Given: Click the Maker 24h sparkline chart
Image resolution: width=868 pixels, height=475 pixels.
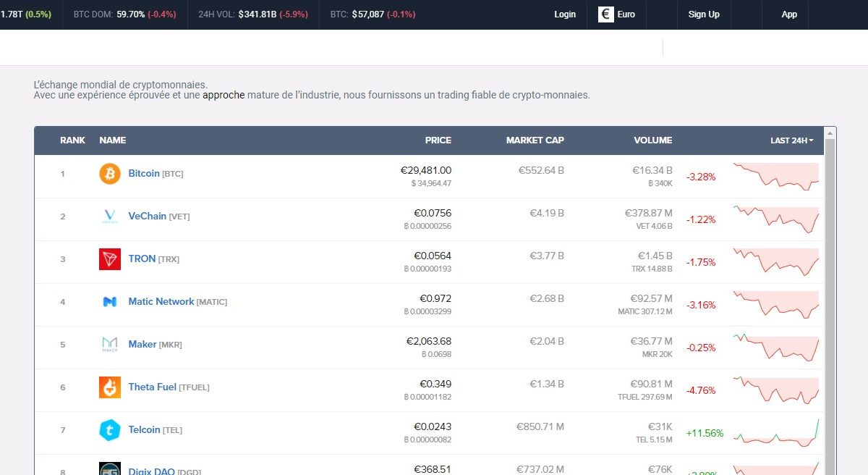Looking at the screenshot, I should tap(776, 347).
